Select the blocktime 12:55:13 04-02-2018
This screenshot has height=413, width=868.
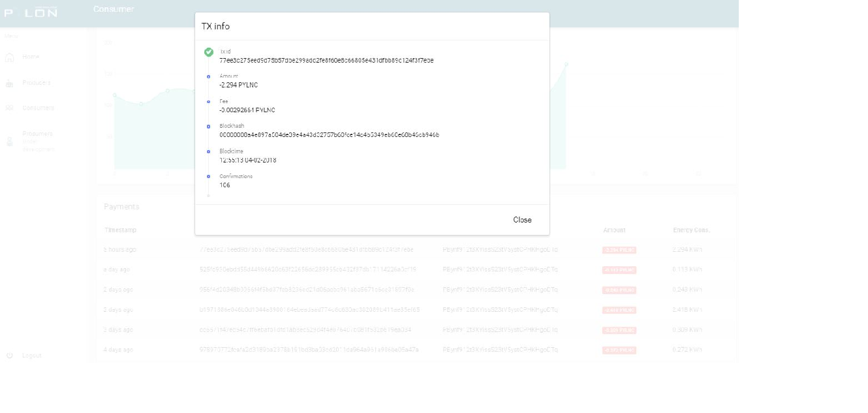[248, 161]
